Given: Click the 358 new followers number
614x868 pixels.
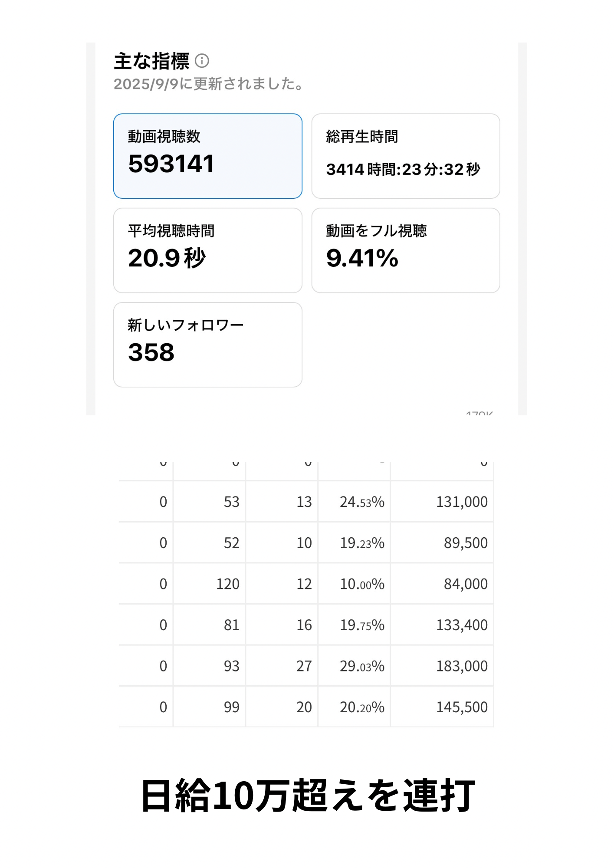Looking at the screenshot, I should (x=151, y=352).
